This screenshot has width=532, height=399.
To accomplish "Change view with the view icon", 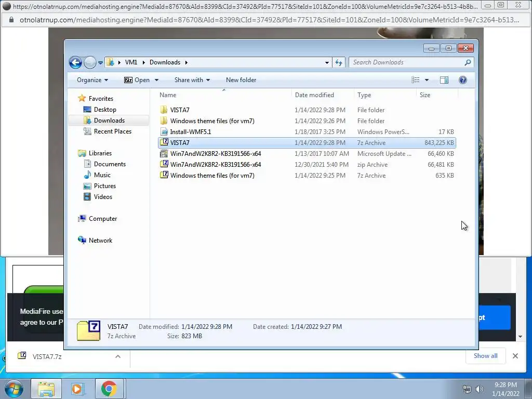I will click(x=416, y=80).
